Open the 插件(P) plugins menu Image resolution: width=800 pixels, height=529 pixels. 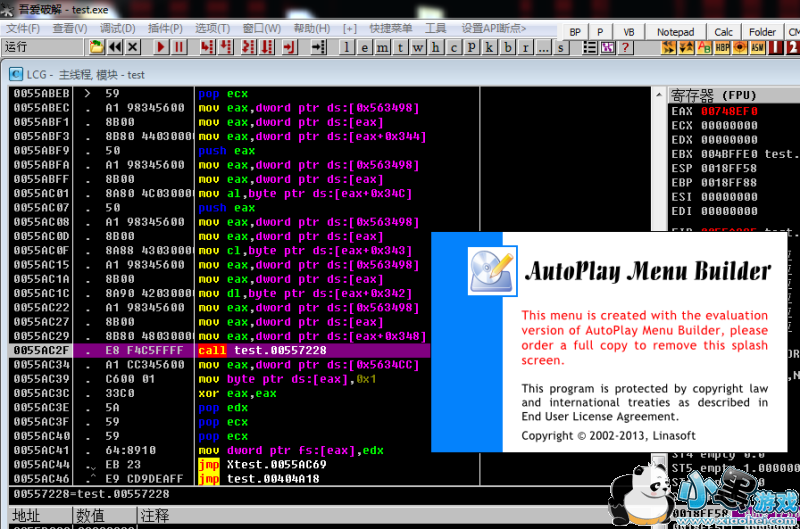[x=164, y=28]
